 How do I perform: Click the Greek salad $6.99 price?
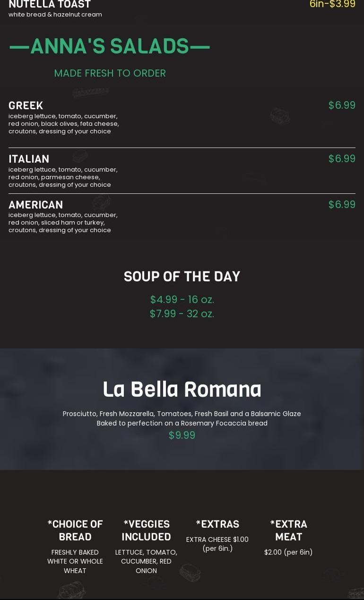click(x=342, y=105)
